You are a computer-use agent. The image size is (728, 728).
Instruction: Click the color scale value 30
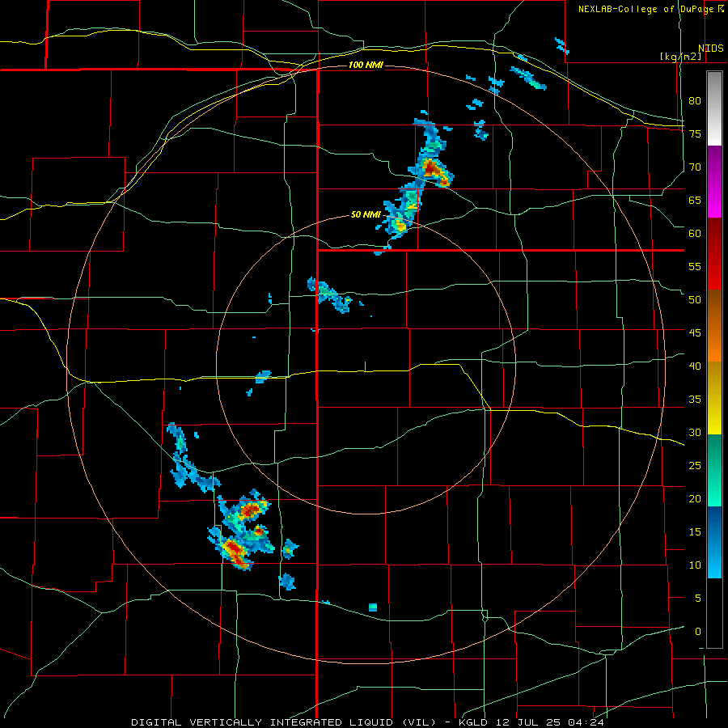pyautogui.click(x=695, y=433)
